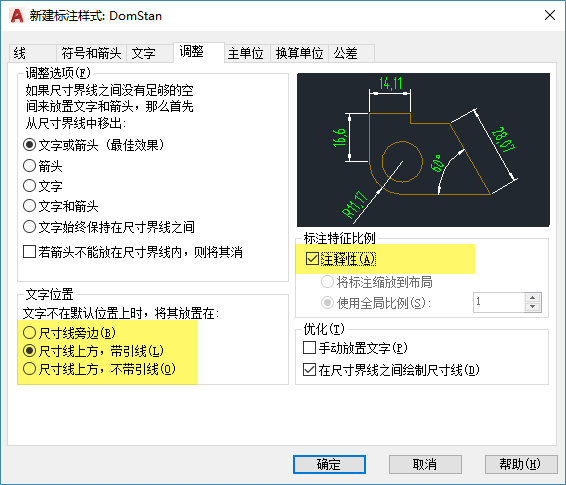Click the 文字位置 group label
566x485 pixels.
pyautogui.click(x=49, y=294)
